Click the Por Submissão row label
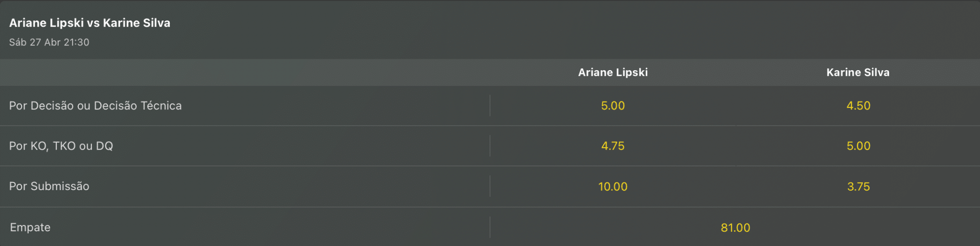This screenshot has width=980, height=246. click(49, 186)
